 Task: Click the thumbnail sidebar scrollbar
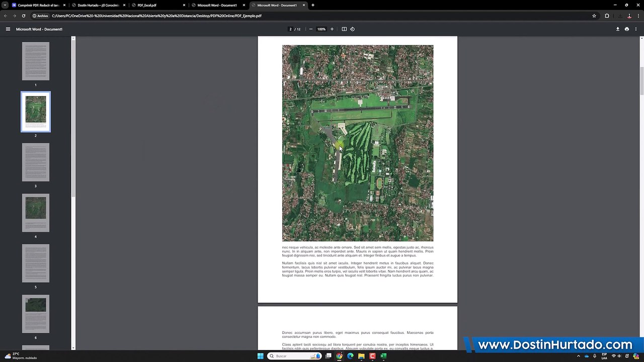[73, 119]
